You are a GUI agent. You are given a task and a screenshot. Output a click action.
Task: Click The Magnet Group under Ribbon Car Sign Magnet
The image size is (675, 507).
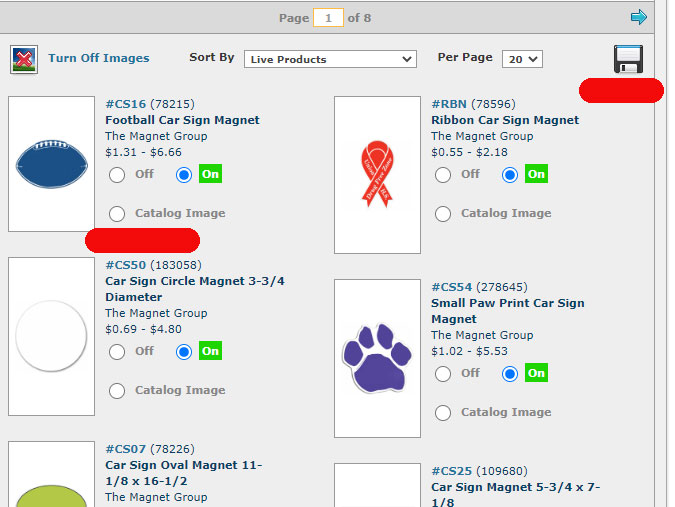point(482,136)
